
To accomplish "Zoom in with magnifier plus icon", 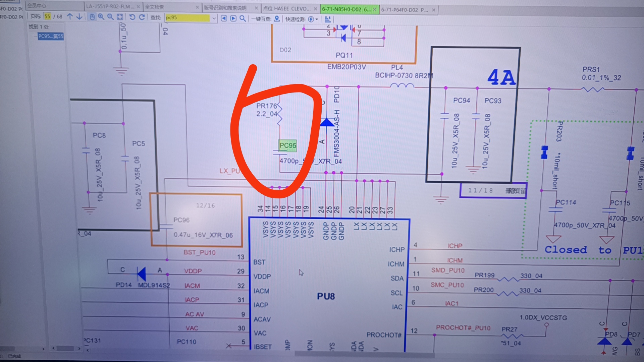I will [x=101, y=17].
